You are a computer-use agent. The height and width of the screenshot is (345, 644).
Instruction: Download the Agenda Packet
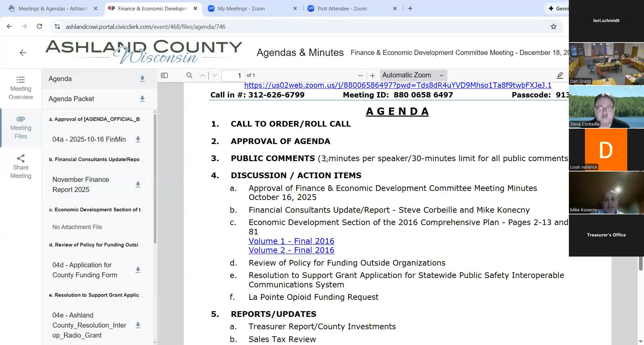point(142,99)
